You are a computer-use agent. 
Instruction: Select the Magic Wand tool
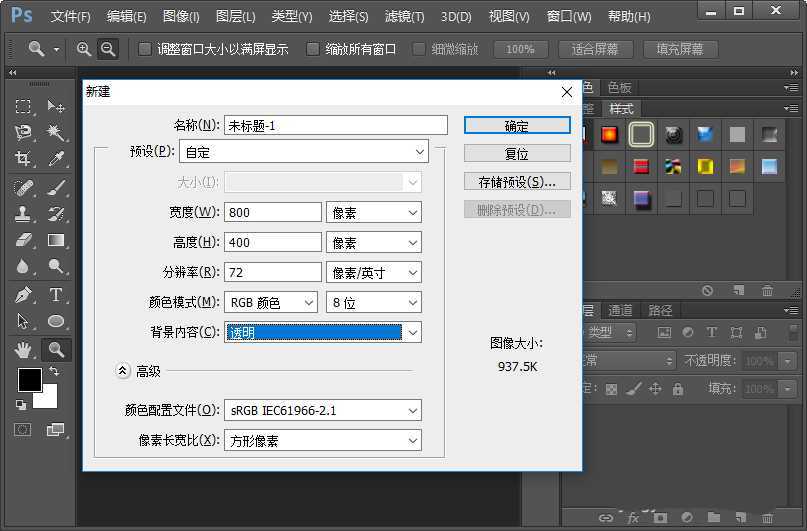(56, 132)
